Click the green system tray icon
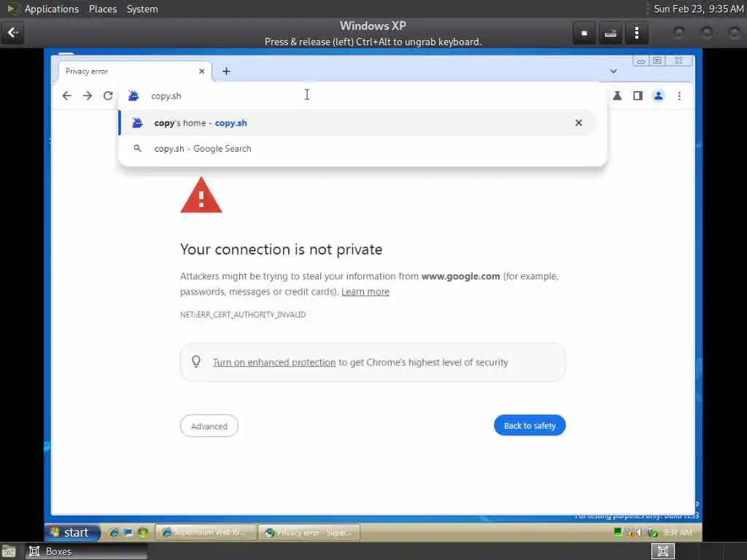 (618, 532)
